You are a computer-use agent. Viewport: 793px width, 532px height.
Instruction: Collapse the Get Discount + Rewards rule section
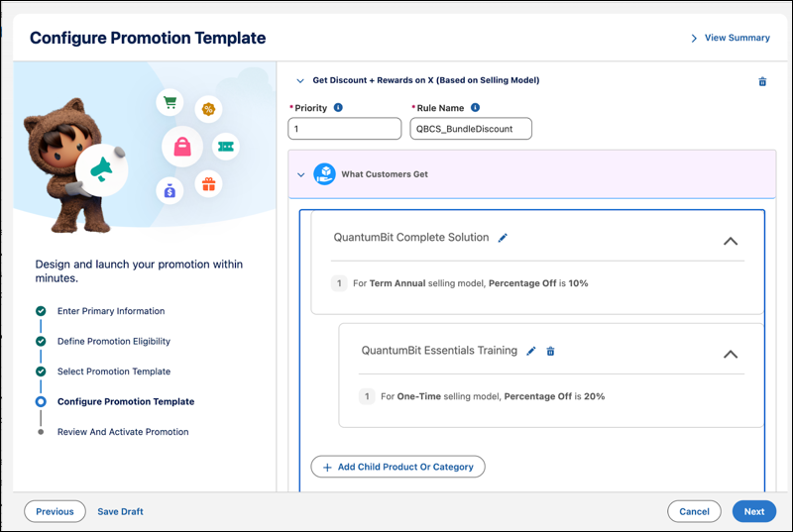[x=300, y=81]
